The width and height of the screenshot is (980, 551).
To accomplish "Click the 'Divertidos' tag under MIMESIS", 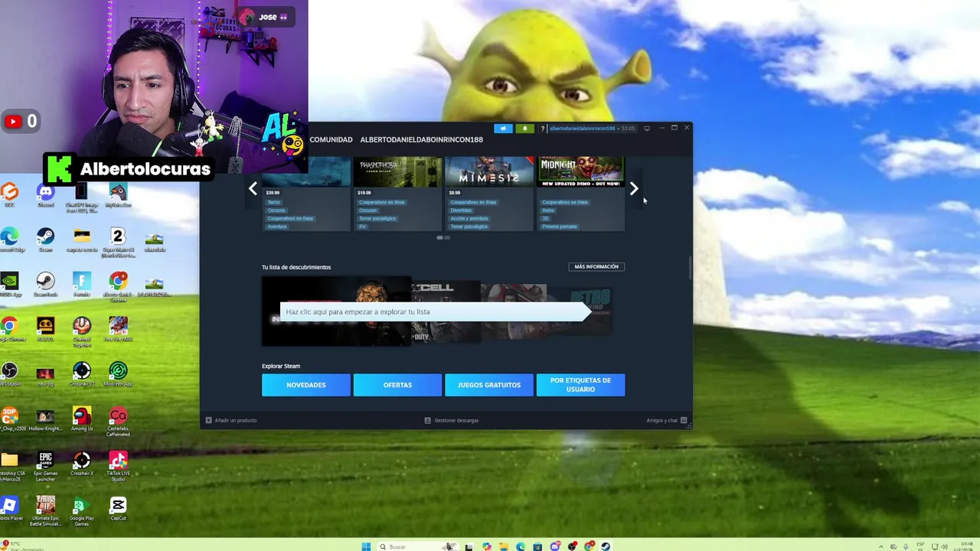I will pos(461,210).
